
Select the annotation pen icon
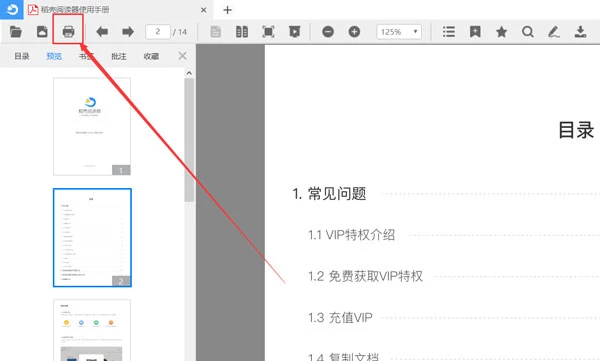(554, 31)
